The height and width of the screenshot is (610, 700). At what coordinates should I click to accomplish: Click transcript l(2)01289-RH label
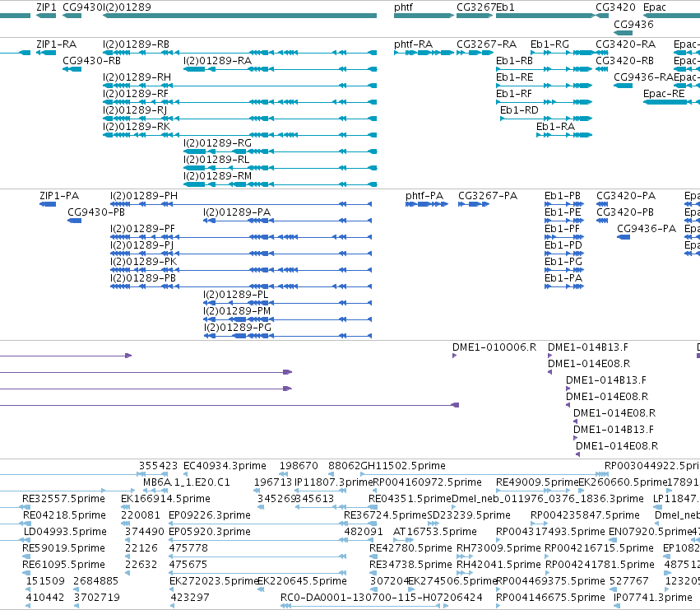click(137, 77)
